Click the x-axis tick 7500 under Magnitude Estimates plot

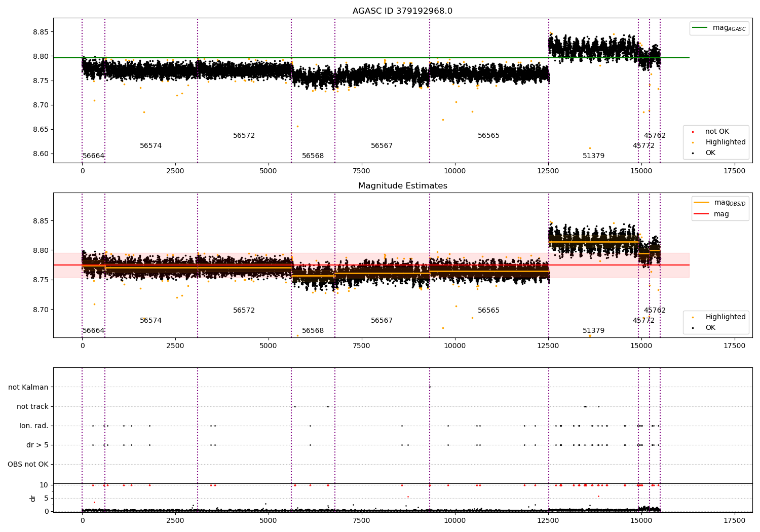click(x=362, y=346)
